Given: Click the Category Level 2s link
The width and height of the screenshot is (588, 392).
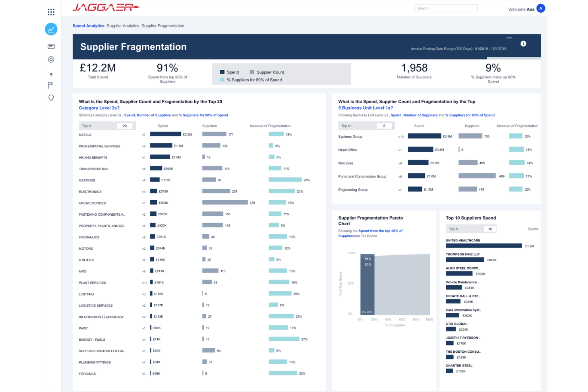Looking at the screenshot, I should coord(99,108).
